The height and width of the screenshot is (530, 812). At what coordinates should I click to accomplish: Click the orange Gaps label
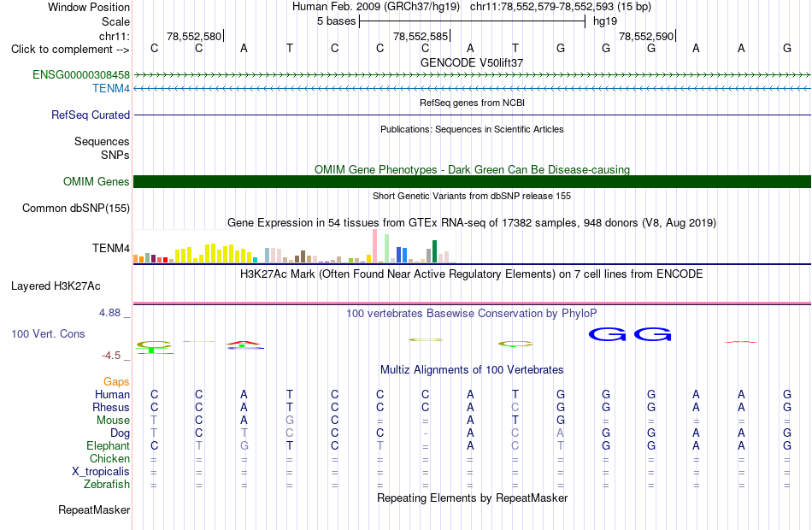click(x=116, y=382)
